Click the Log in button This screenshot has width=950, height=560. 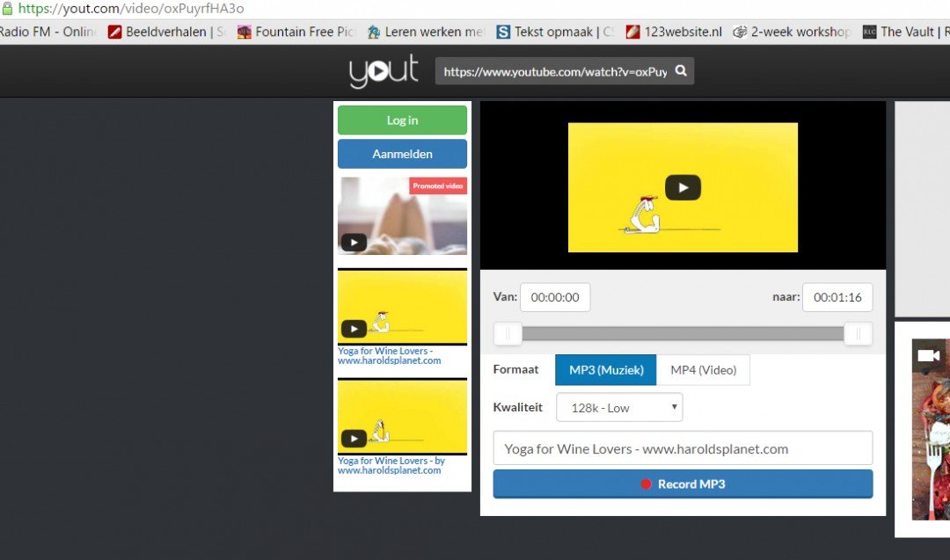402,120
